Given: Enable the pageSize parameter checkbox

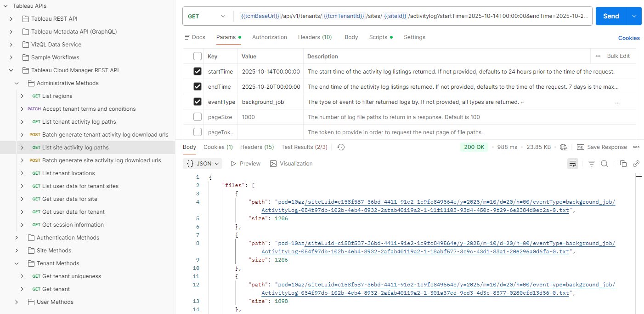Looking at the screenshot, I should (x=198, y=117).
